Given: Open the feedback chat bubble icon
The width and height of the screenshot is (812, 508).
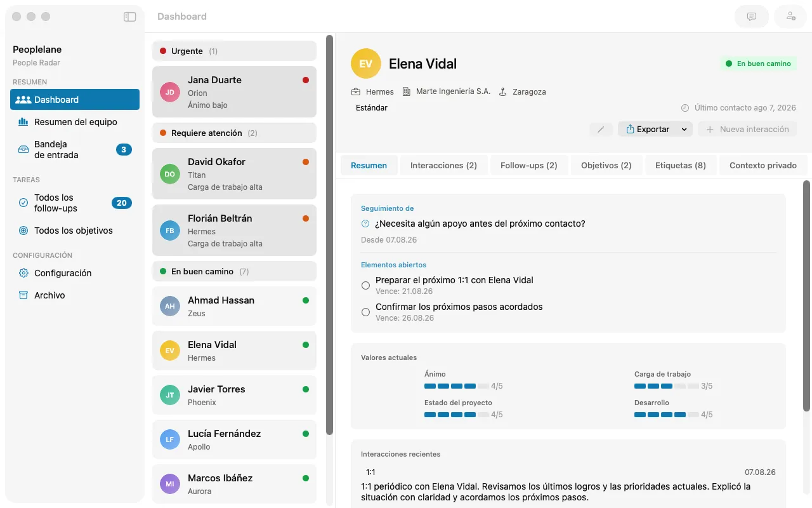Looking at the screenshot, I should tap(752, 17).
